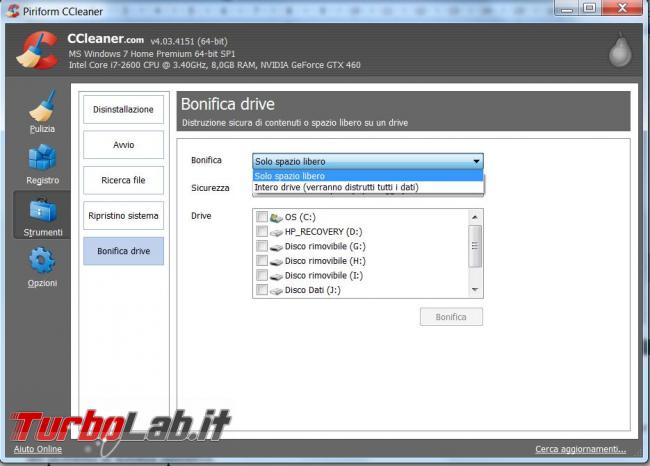The height and width of the screenshot is (466, 650).
Task: Click drive list scroll up arrow
Action: 475,217
